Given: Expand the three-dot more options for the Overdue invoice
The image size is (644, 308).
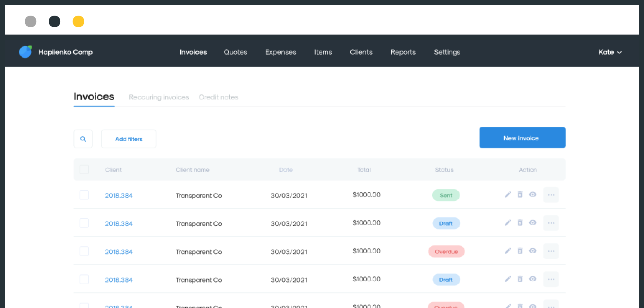Looking at the screenshot, I should 551,251.
